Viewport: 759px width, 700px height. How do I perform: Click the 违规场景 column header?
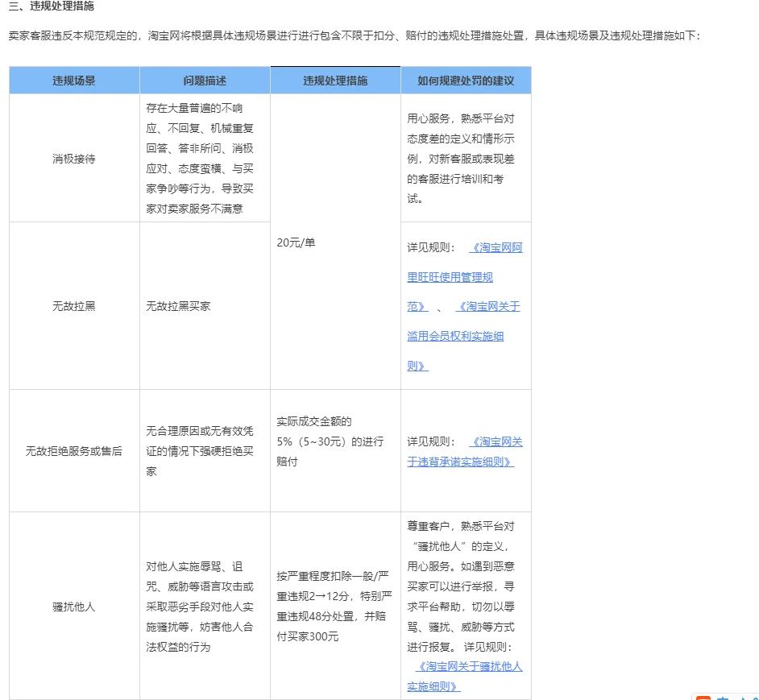coord(74,81)
